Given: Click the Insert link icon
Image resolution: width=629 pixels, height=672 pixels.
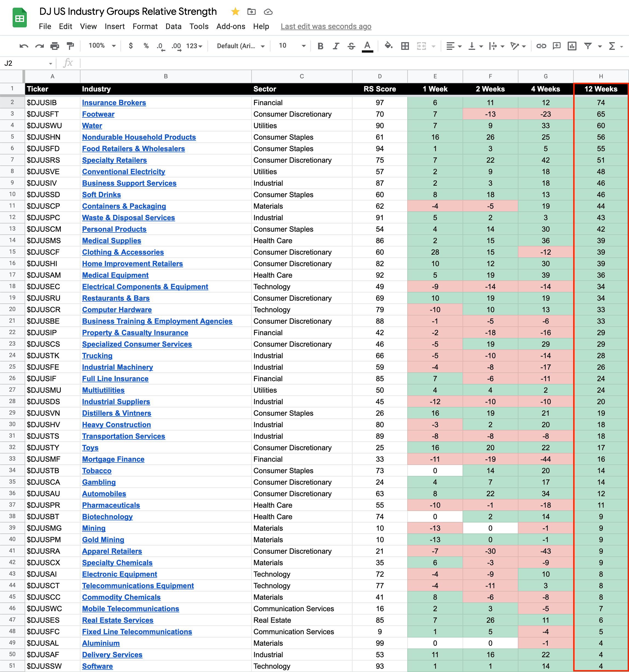Looking at the screenshot, I should [x=541, y=46].
